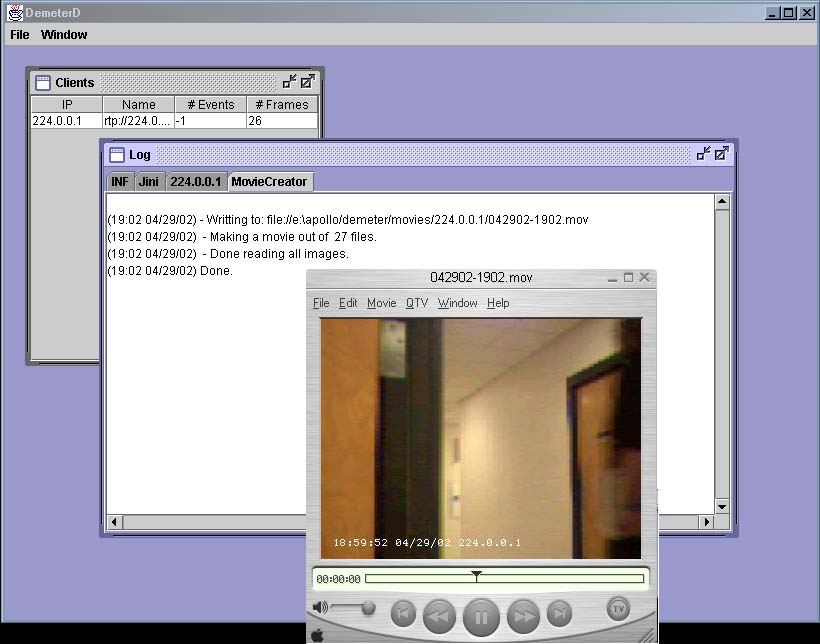Viewport: 820px width, 644px height.
Task: Switch to the INF log tab
Action: click(120, 182)
